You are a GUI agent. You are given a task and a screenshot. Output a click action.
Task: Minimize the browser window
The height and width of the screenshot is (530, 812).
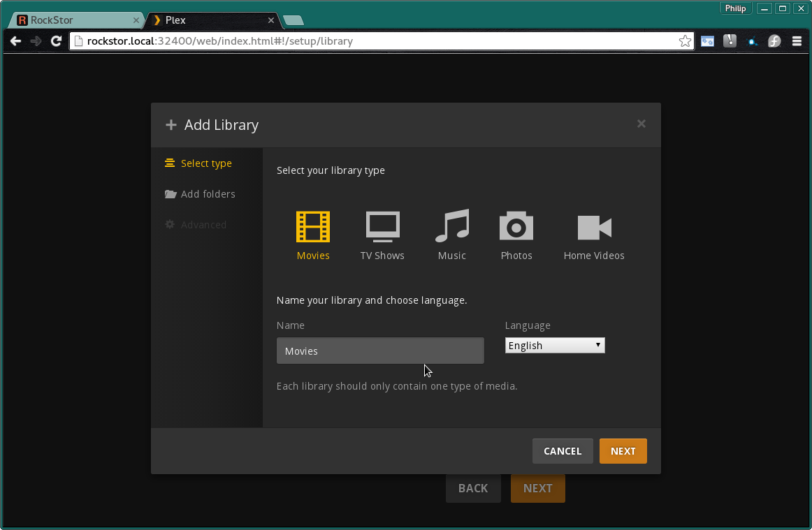pyautogui.click(x=764, y=8)
